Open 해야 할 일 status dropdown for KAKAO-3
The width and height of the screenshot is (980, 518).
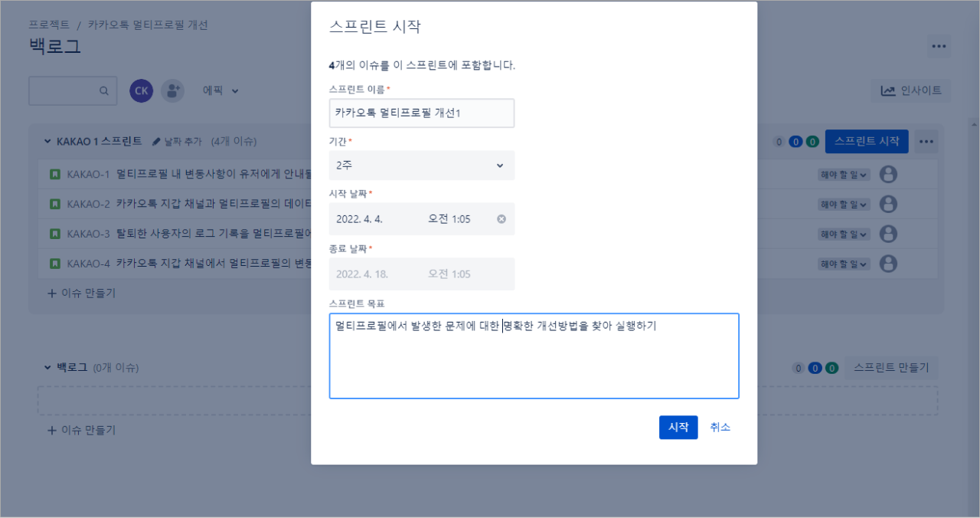[844, 234]
